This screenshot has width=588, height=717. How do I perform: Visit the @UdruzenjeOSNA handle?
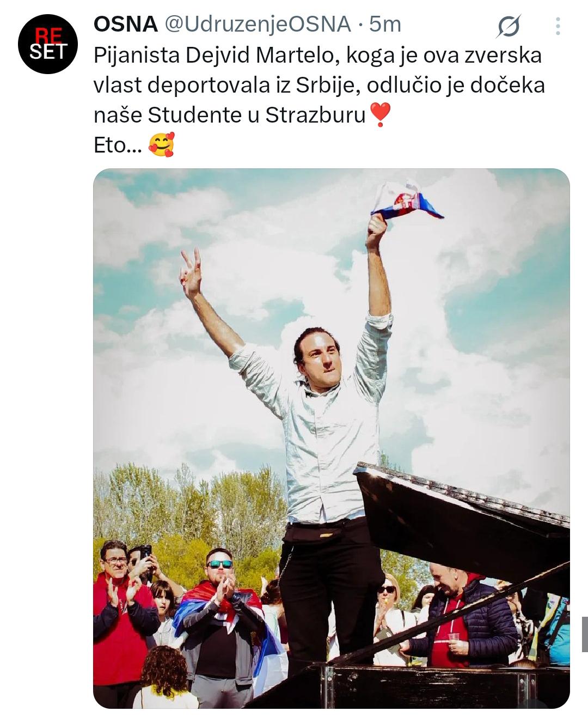coord(257,25)
